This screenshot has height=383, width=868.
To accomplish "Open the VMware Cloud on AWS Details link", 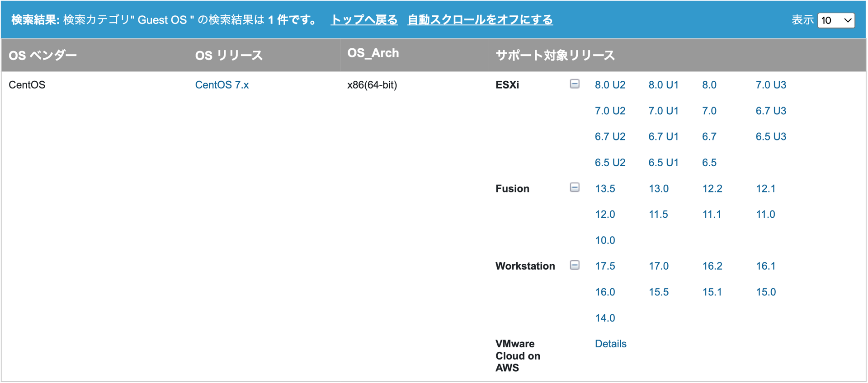I will [610, 344].
